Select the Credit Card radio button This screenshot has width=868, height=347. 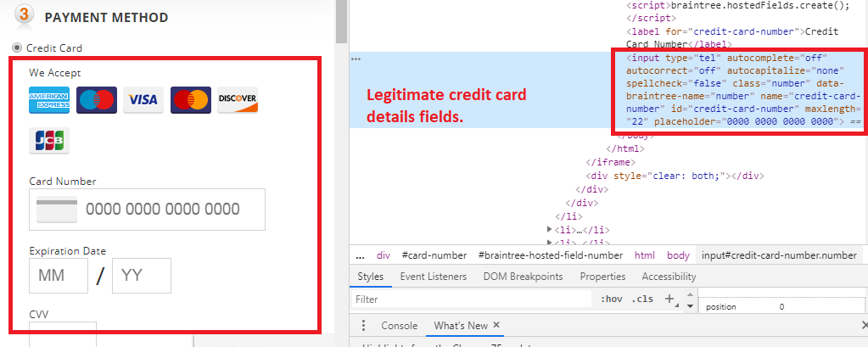pyautogui.click(x=17, y=48)
